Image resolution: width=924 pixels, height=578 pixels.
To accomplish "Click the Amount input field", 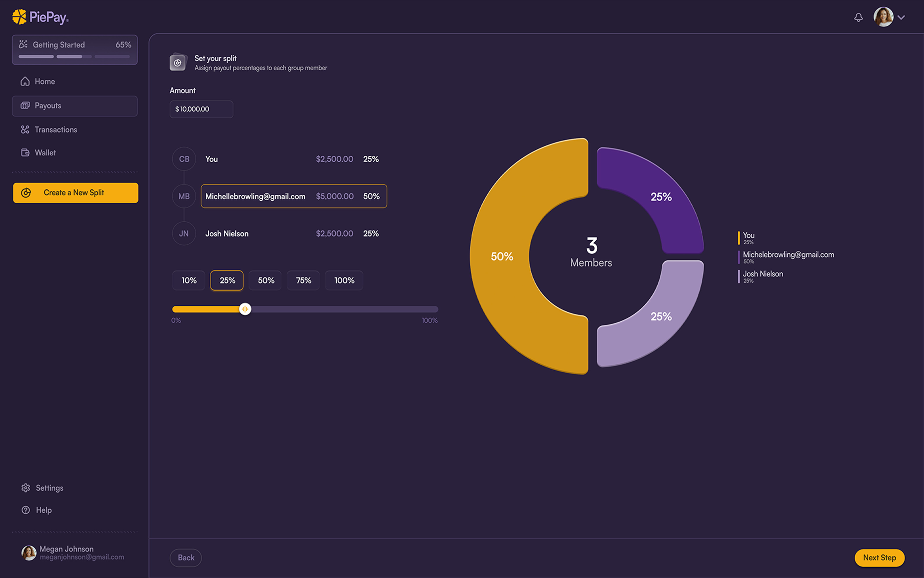I will coord(201,109).
